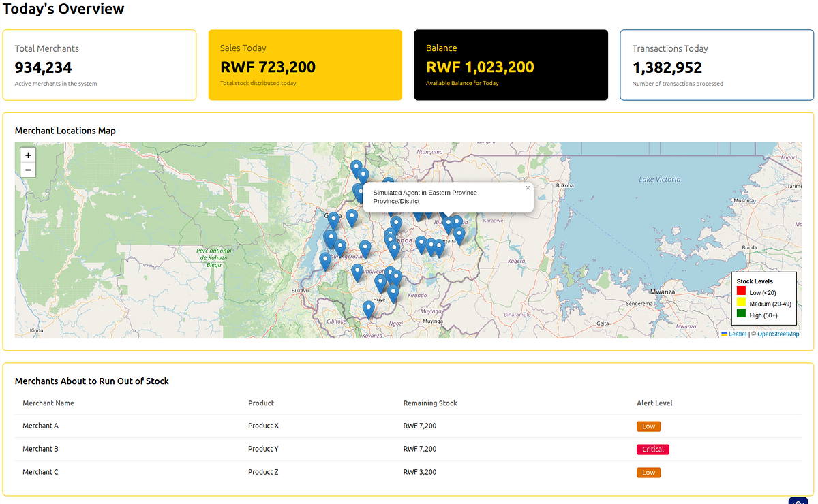Select the Transactions Today card

click(x=716, y=65)
